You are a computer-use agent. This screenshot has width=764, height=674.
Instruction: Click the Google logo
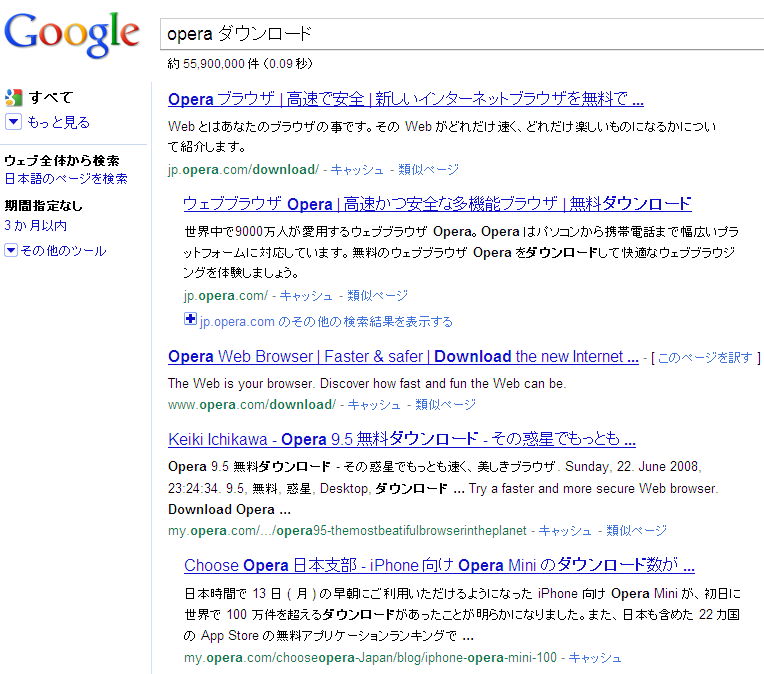tap(72, 33)
